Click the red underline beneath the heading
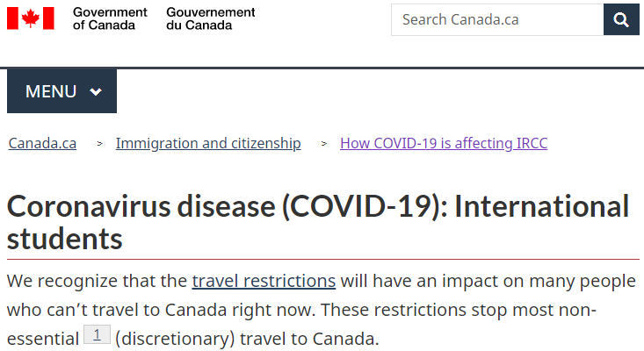644x351 pixels. [x=323, y=259]
